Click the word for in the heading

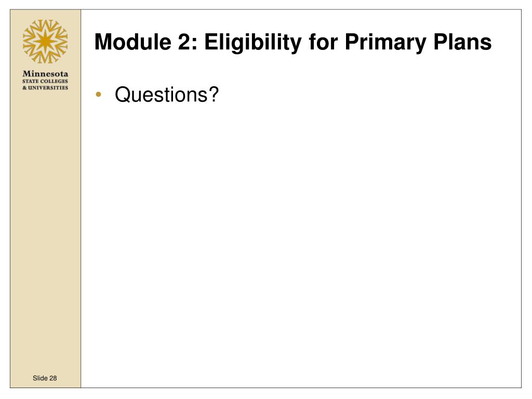coord(323,42)
